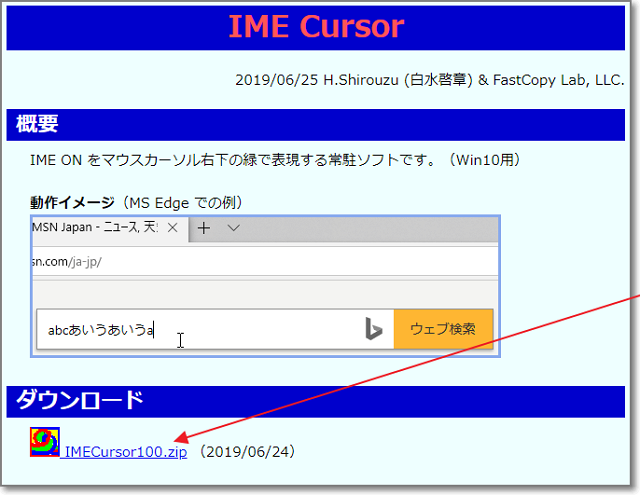Open a new tab with plus button
This screenshot has width=640, height=495.
click(203, 228)
